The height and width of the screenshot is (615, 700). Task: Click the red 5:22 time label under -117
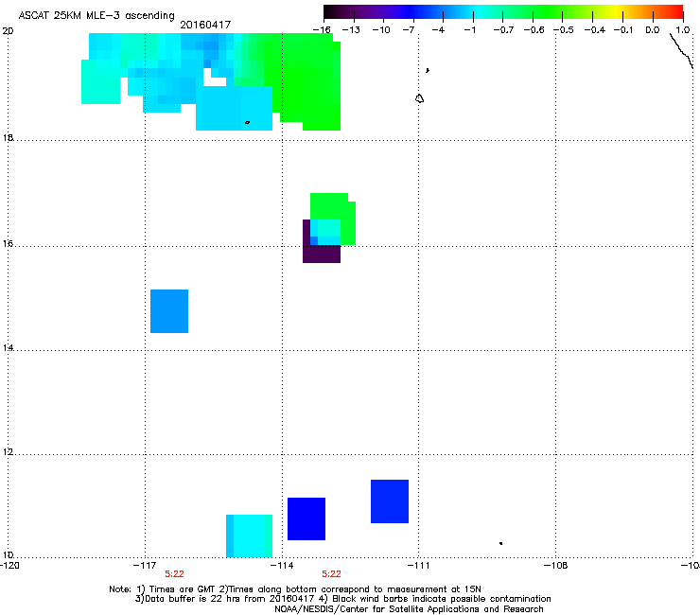click(x=174, y=574)
